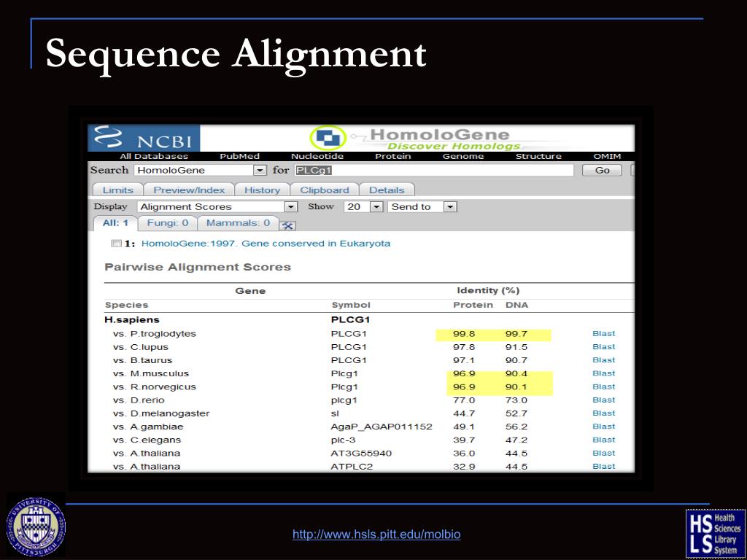Click Blast for the D.melanogaster row
This screenshot has height=560, width=747.
(x=603, y=413)
